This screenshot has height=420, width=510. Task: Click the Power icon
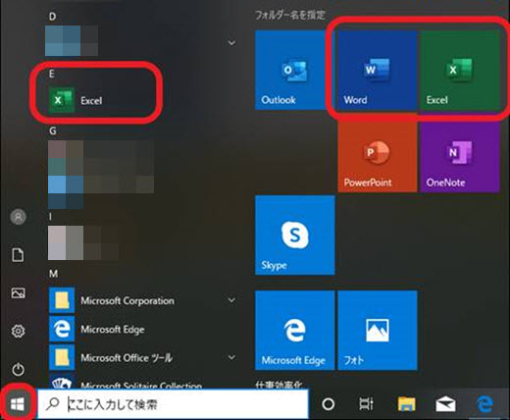[18, 370]
